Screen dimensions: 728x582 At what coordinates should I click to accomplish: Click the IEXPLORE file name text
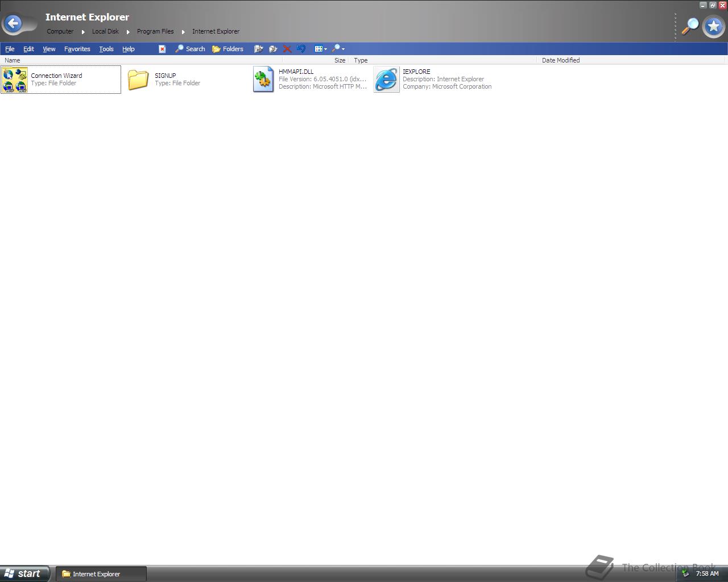[x=416, y=72]
